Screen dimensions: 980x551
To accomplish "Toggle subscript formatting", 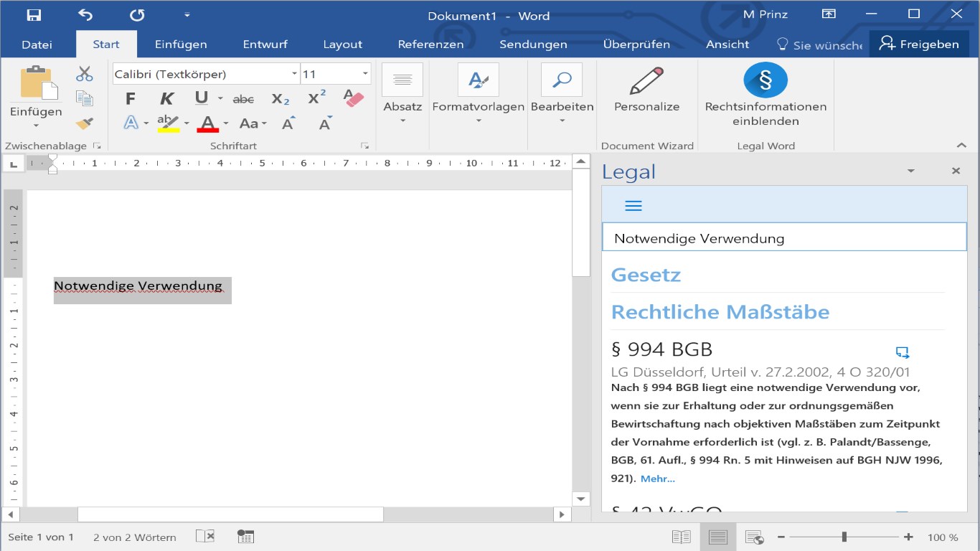I will [281, 99].
